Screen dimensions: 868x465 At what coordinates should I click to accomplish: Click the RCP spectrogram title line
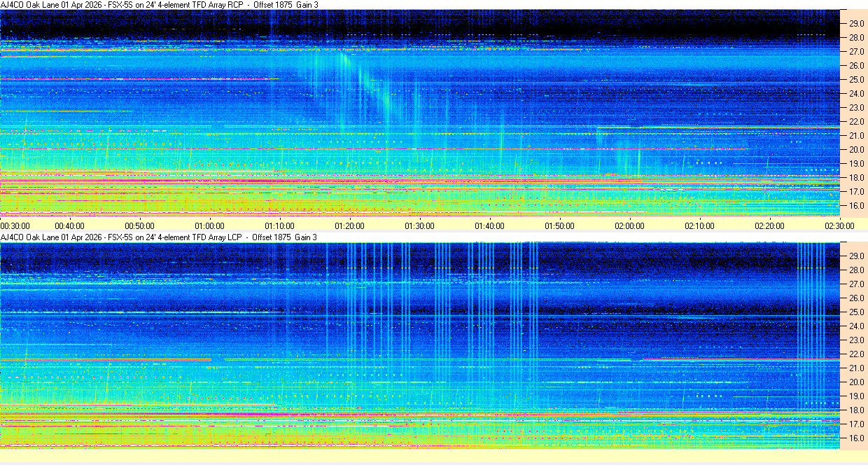[159, 4]
